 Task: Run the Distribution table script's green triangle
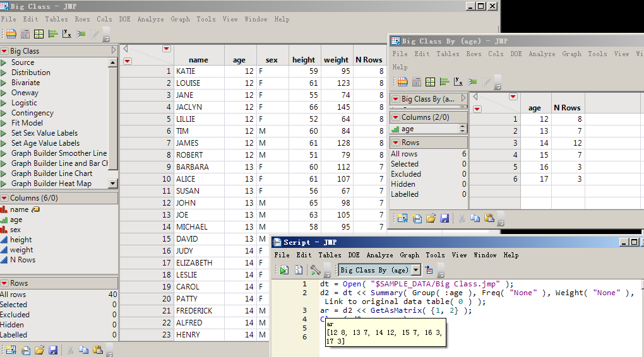[x=4, y=73]
